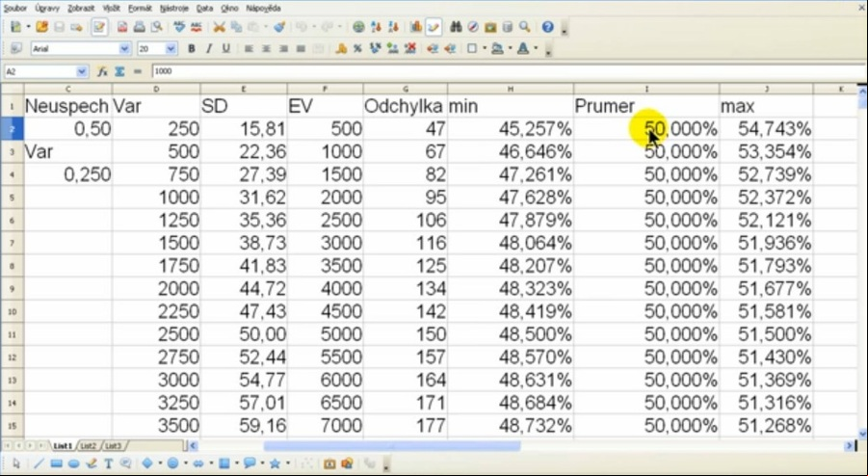Align text right
Viewport: 868px width, 476px height.
coord(283,49)
